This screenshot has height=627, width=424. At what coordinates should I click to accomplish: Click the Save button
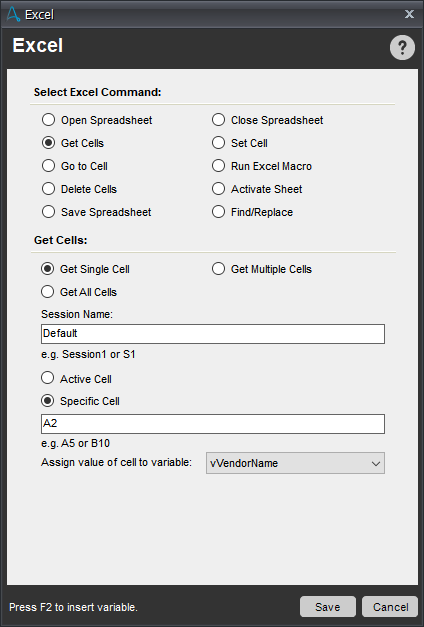click(x=328, y=607)
